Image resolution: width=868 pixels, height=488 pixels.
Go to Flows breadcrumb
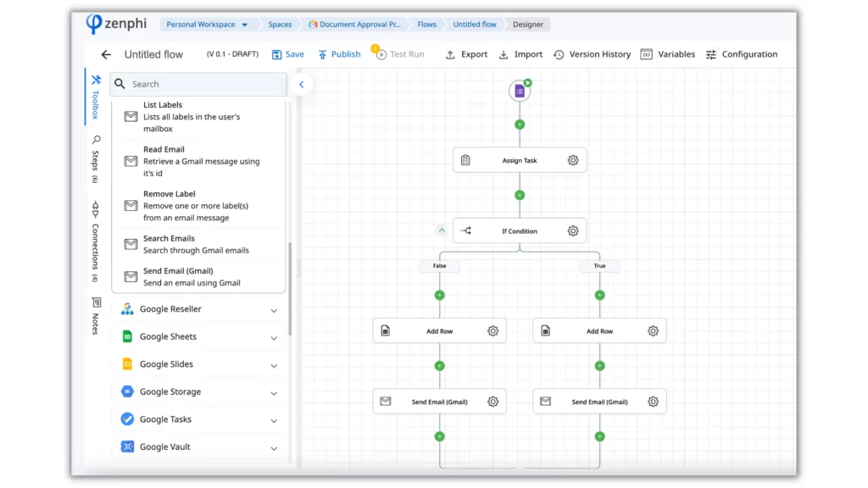[x=427, y=25]
